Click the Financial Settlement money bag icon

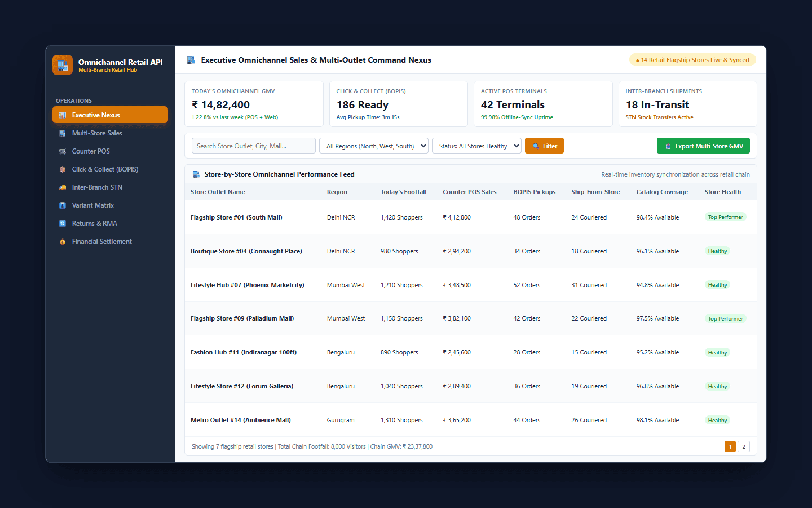tap(63, 242)
